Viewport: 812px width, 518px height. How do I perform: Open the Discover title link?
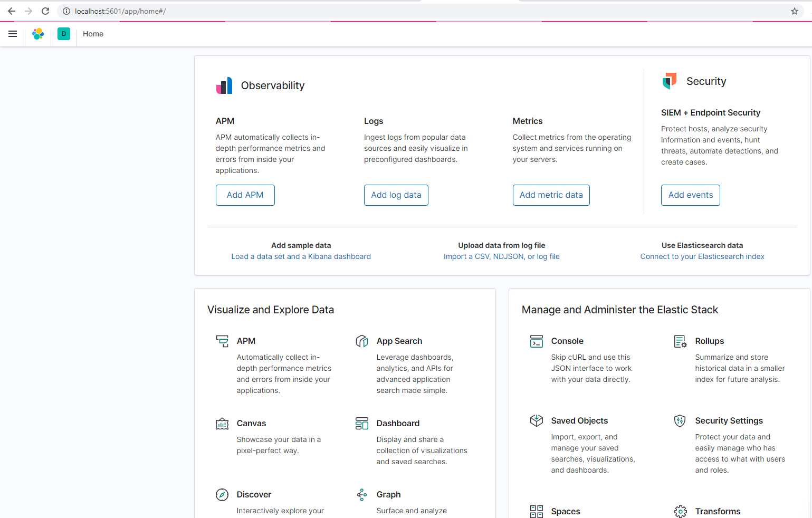(254, 495)
